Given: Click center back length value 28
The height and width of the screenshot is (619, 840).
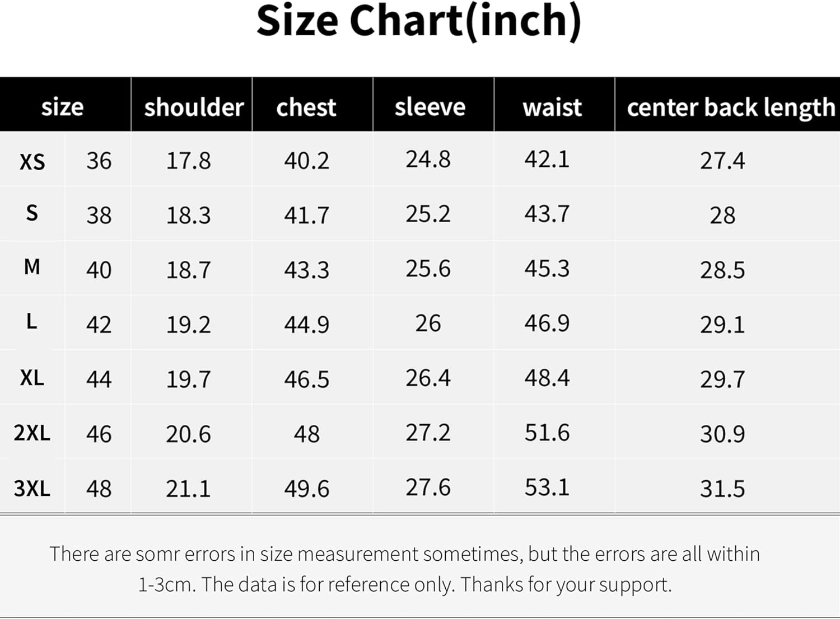Looking at the screenshot, I should 722,215.
